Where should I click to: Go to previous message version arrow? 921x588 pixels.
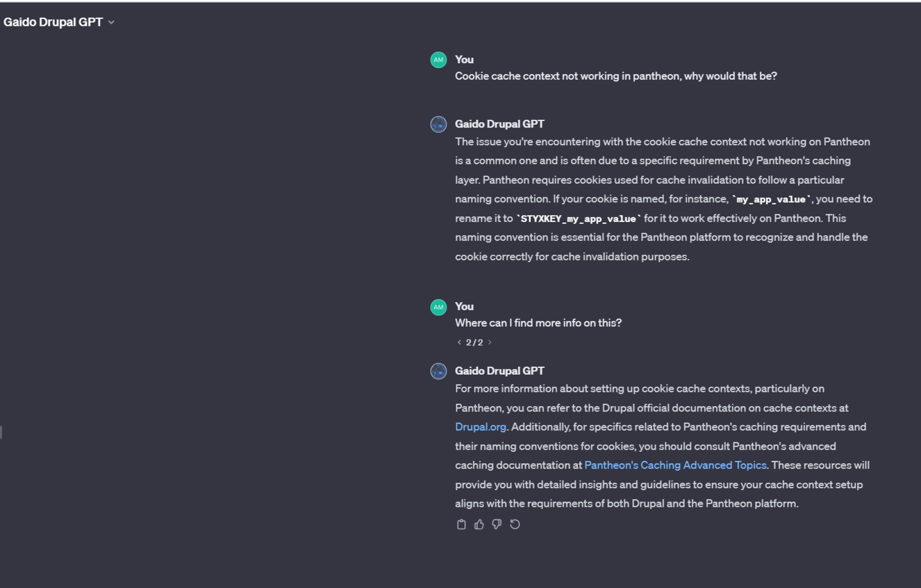coord(459,342)
